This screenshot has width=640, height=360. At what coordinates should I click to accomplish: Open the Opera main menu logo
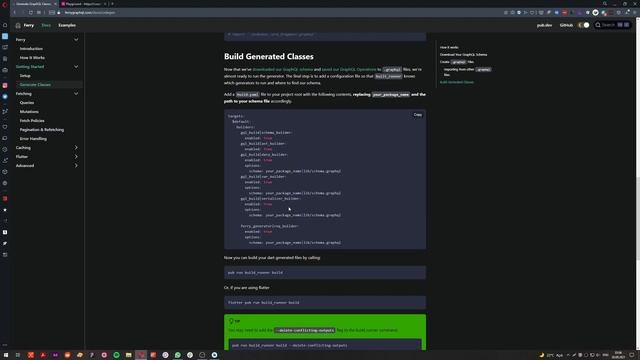click(4, 4)
